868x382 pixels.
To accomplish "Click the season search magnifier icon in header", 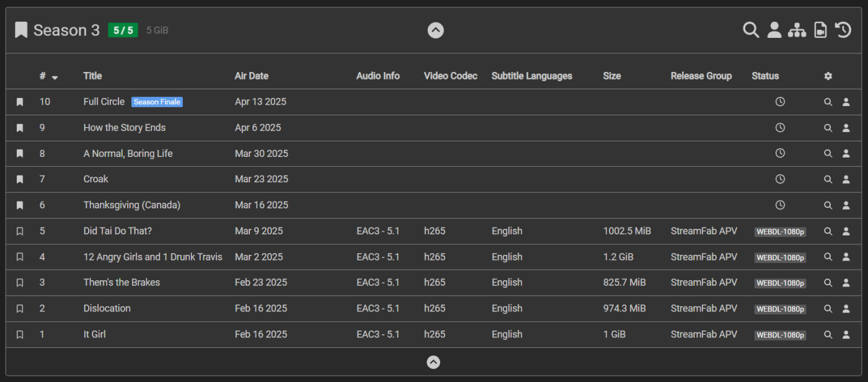I will click(751, 30).
